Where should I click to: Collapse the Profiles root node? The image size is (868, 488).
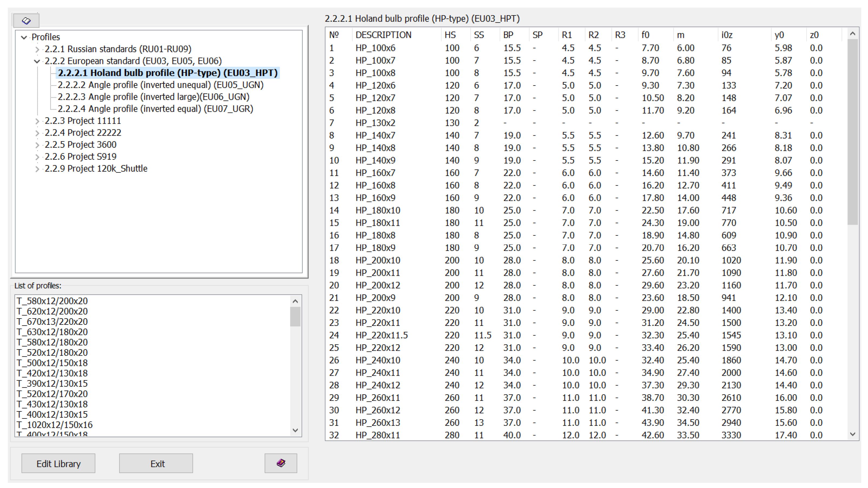pyautogui.click(x=24, y=37)
